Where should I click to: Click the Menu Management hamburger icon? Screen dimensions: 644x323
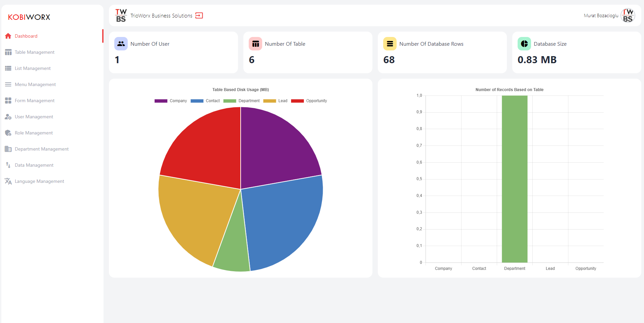coord(8,84)
